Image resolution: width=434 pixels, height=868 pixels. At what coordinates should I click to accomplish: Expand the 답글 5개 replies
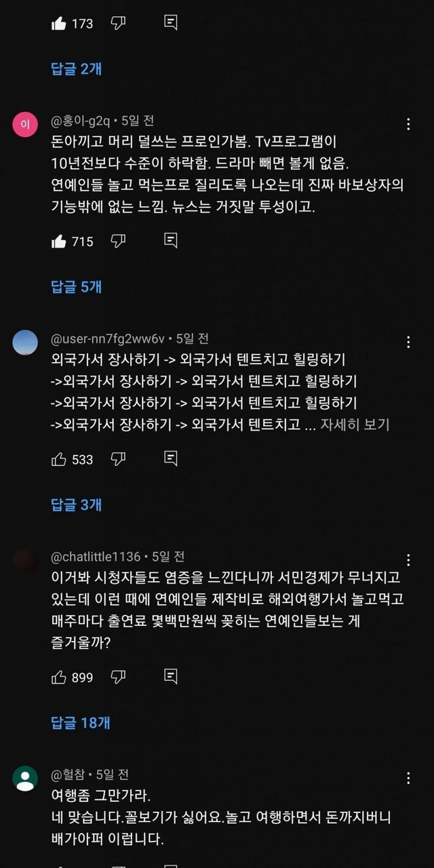tap(77, 287)
